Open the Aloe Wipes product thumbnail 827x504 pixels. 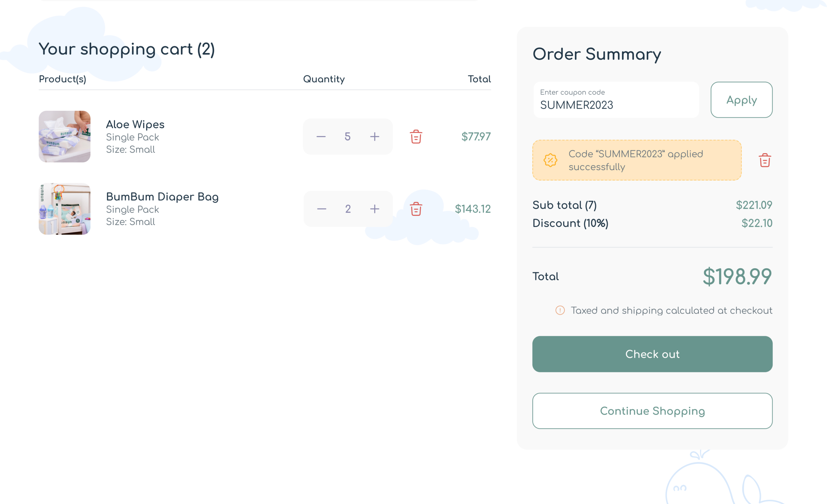[64, 137]
